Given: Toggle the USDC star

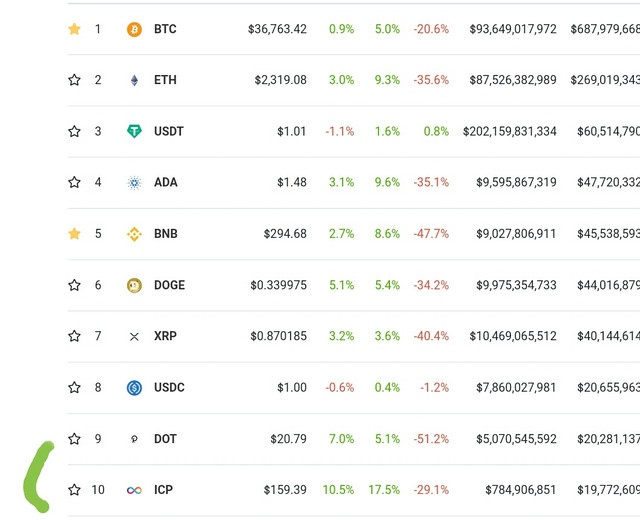Looking at the screenshot, I should (x=74, y=387).
